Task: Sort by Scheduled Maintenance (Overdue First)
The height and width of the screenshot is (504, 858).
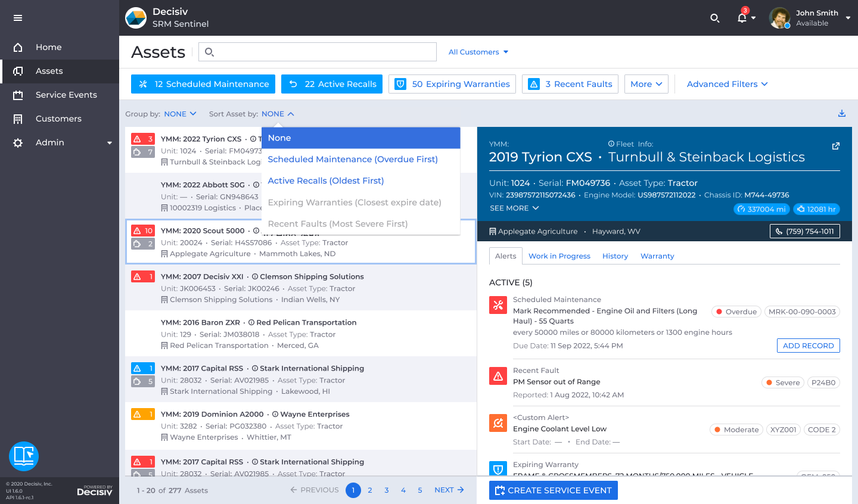Action: pos(361,159)
